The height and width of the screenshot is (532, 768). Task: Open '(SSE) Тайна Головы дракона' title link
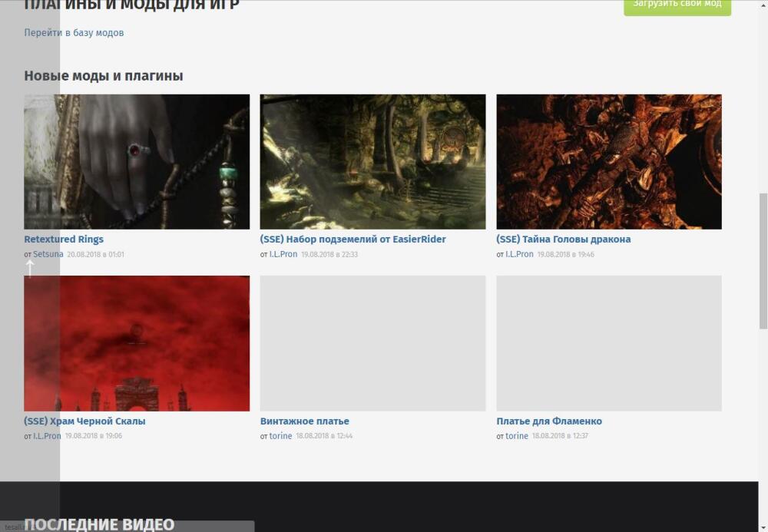click(x=563, y=240)
